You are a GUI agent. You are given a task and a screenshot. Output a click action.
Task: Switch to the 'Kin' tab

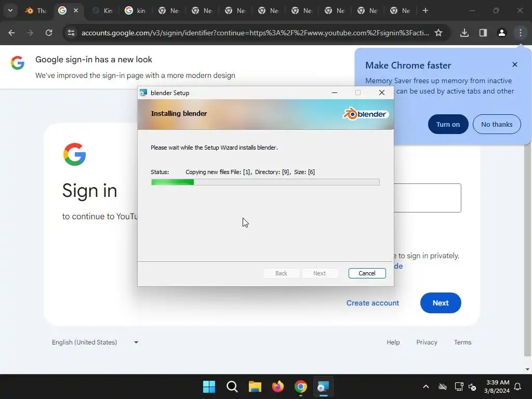coord(103,10)
